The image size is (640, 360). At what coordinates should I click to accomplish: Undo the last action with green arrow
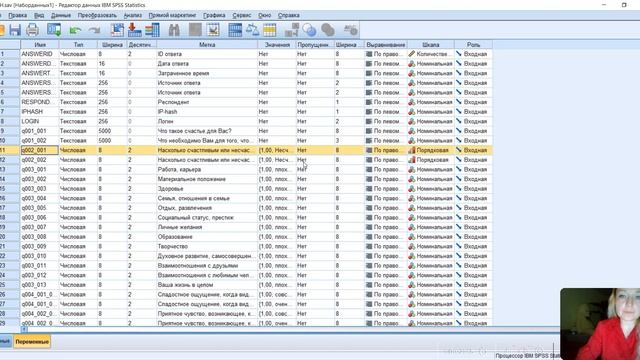tap(76, 30)
